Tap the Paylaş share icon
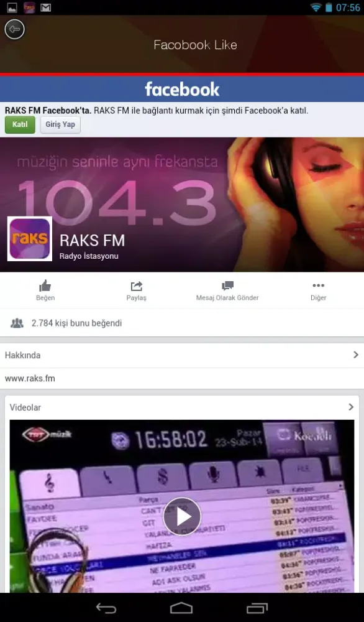The height and width of the screenshot is (622, 364). tap(136, 286)
